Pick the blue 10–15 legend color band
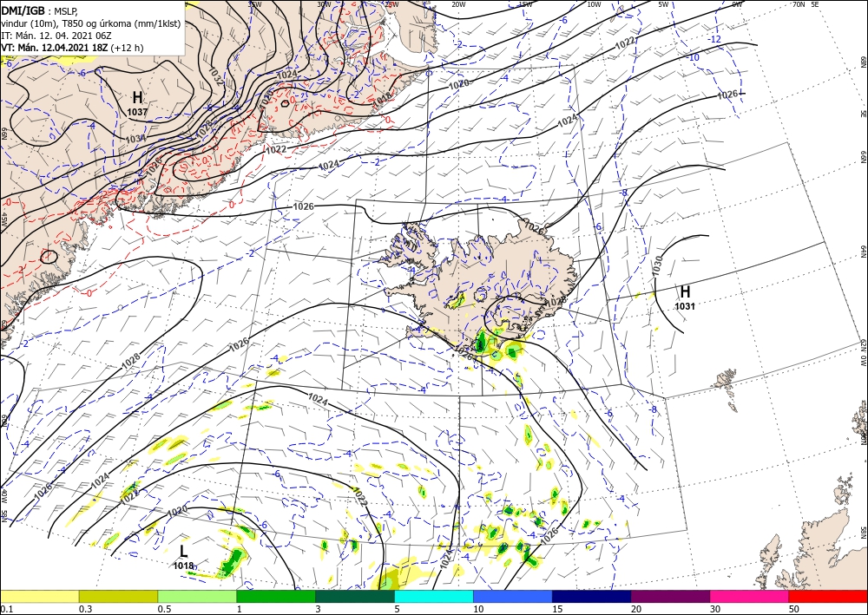Image resolution: width=868 pixels, height=615 pixels. [513, 596]
